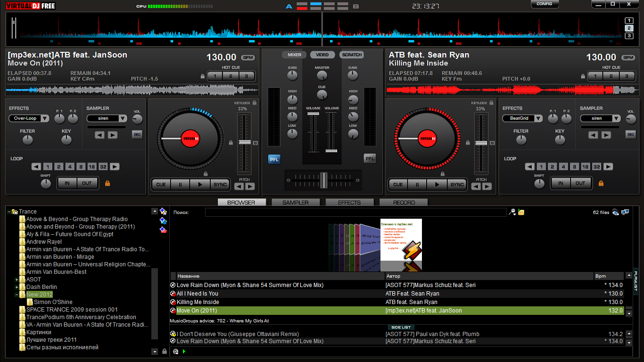
Task: Open right sampler siren dropdown
Action: [617, 118]
